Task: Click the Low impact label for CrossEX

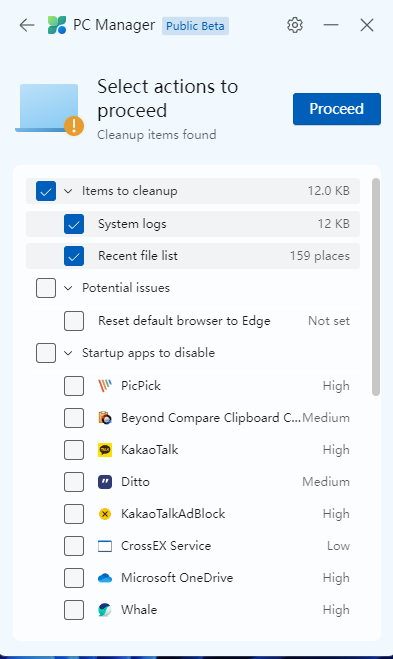Action: click(x=338, y=546)
